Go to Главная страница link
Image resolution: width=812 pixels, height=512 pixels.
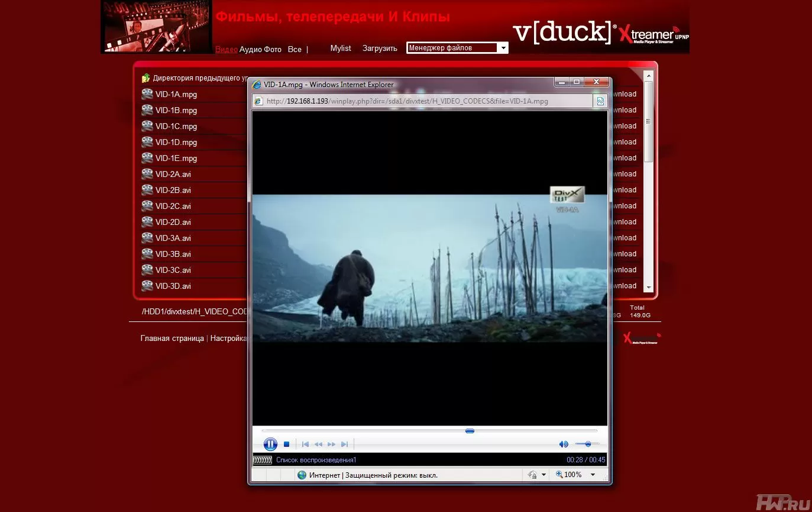coord(172,339)
